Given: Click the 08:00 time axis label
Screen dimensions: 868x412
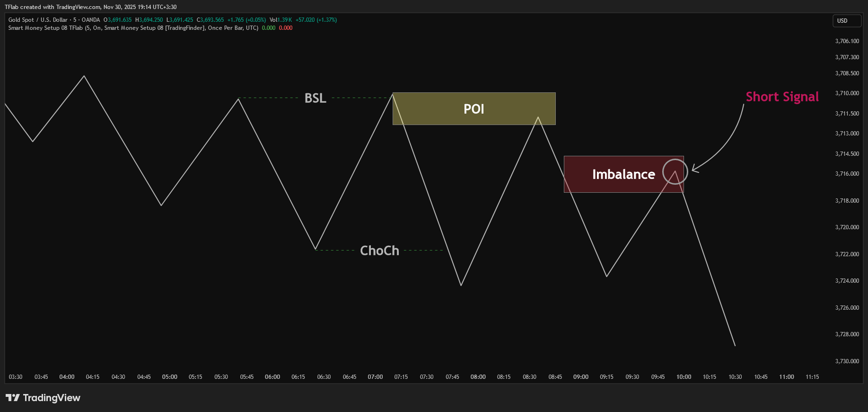Looking at the screenshot, I should (478, 377).
